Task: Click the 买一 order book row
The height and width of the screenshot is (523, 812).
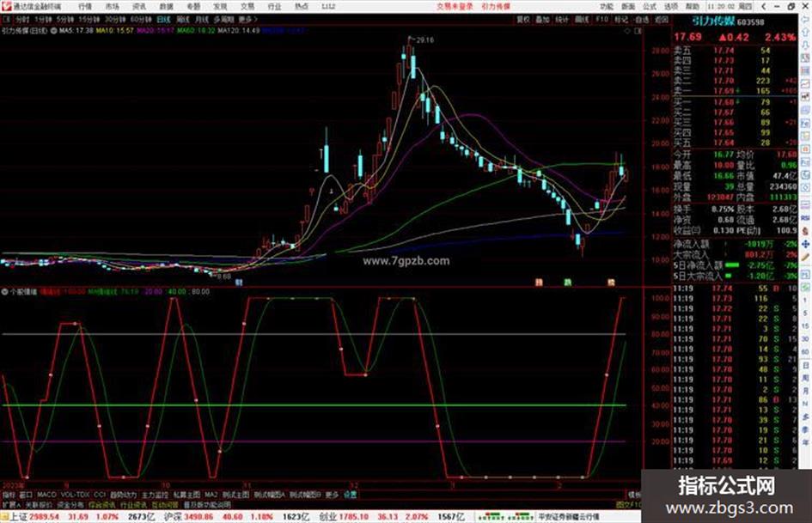Action: coord(735,102)
